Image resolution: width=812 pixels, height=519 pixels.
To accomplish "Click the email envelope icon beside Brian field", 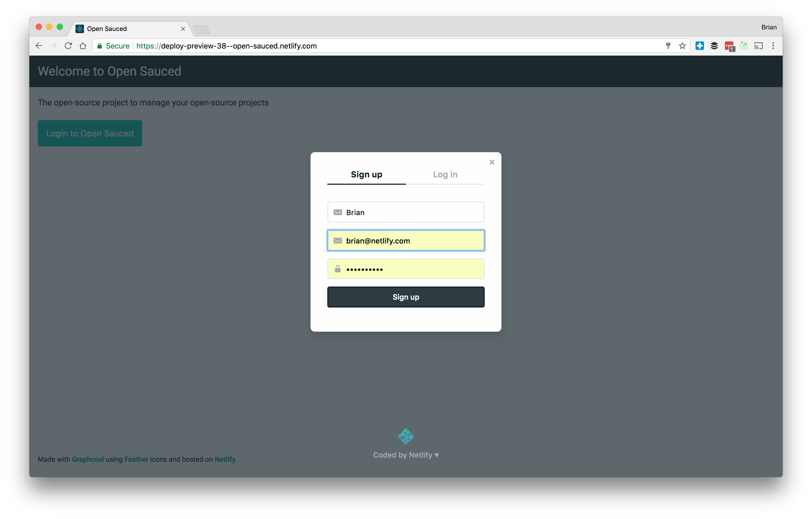I will pyautogui.click(x=338, y=212).
